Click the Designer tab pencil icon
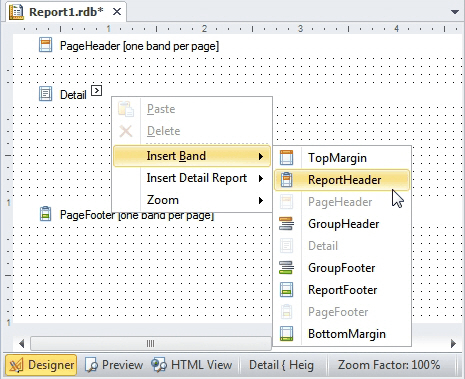Viewport: 465px width, 379px height. 16,365
